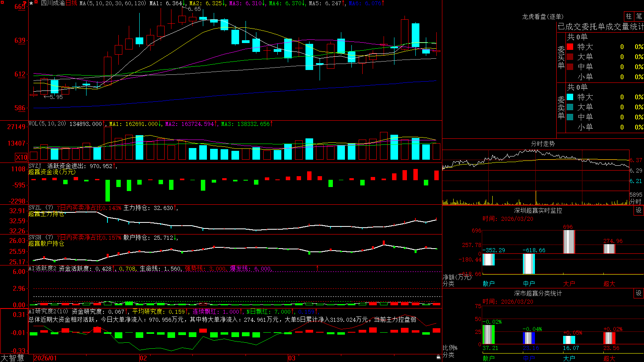The image size is (644, 362).
Task: Click the red 特大 swatch under 委买单
Action: point(570,47)
